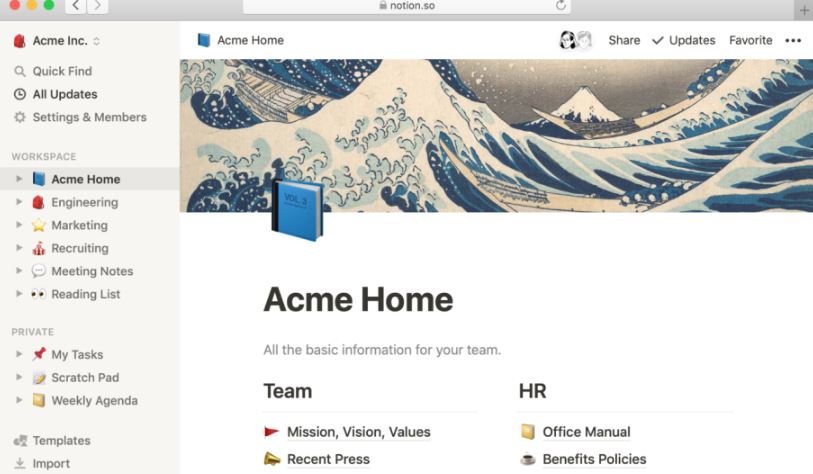
Task: Expand the Meeting Notes toggle arrow
Action: pyautogui.click(x=19, y=271)
